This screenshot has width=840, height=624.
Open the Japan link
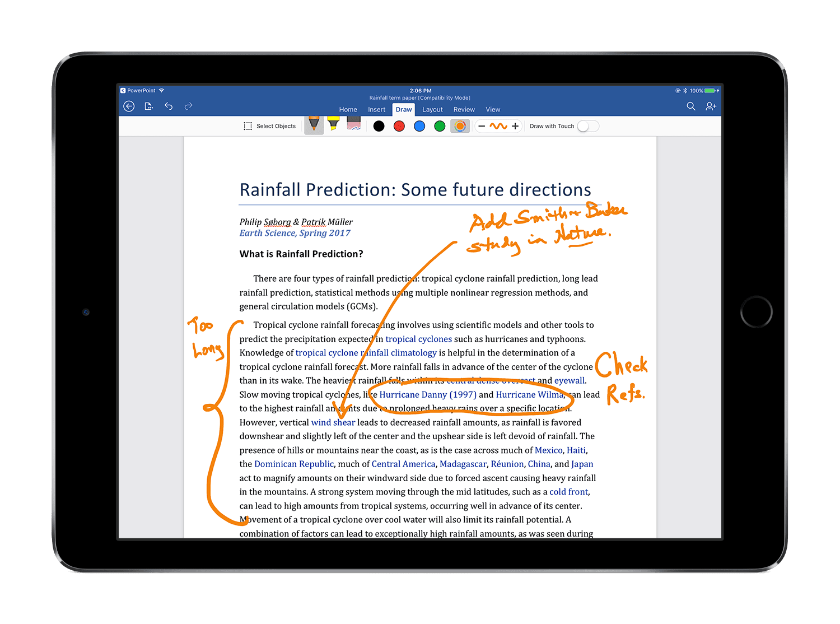click(x=582, y=464)
